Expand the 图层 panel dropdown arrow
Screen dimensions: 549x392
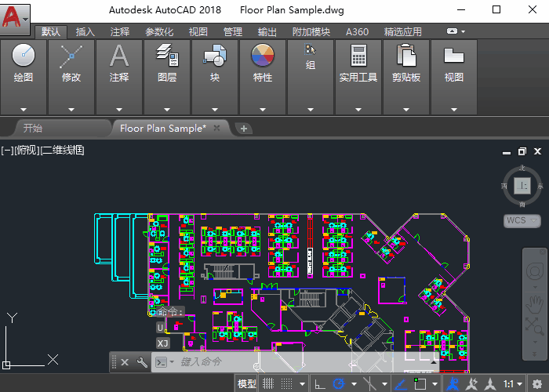pos(167,110)
